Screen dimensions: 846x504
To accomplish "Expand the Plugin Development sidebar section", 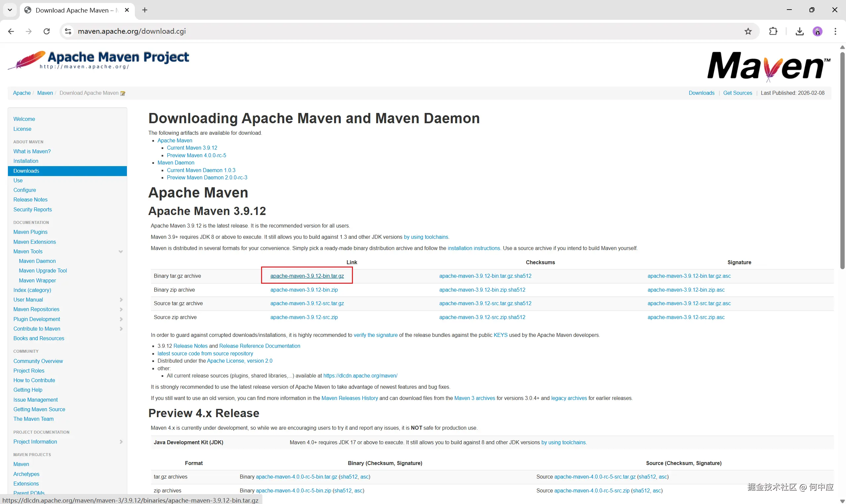I will 121,319.
